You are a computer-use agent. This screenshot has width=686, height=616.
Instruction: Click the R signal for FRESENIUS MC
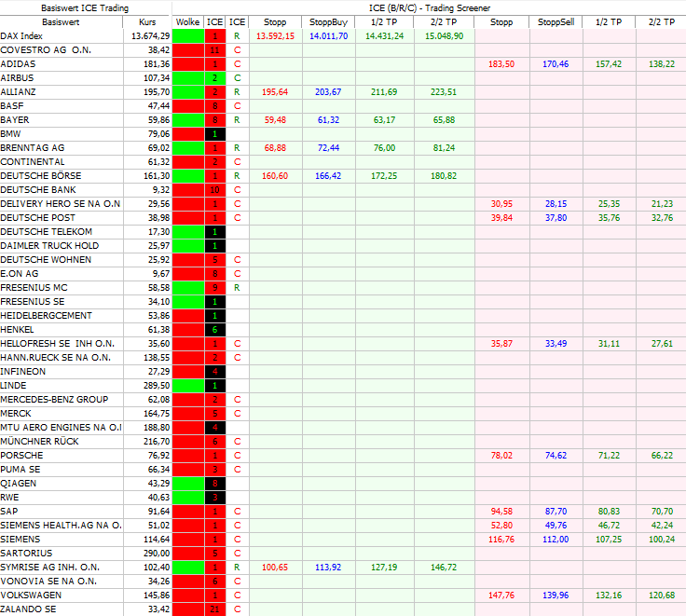pyautogui.click(x=237, y=288)
